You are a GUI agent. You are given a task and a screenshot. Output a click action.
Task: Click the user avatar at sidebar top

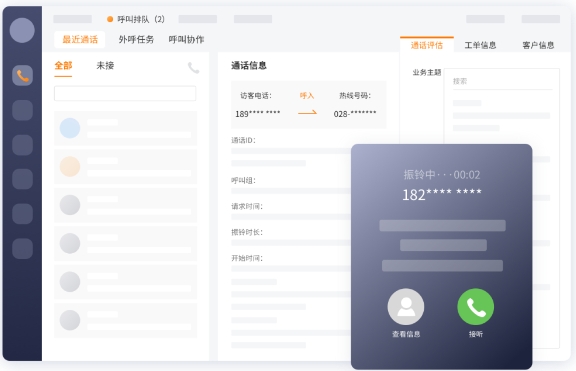22,30
